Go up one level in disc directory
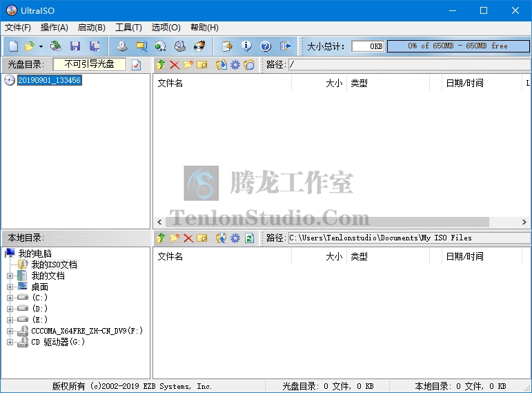This screenshot has height=393, width=532. (x=161, y=64)
